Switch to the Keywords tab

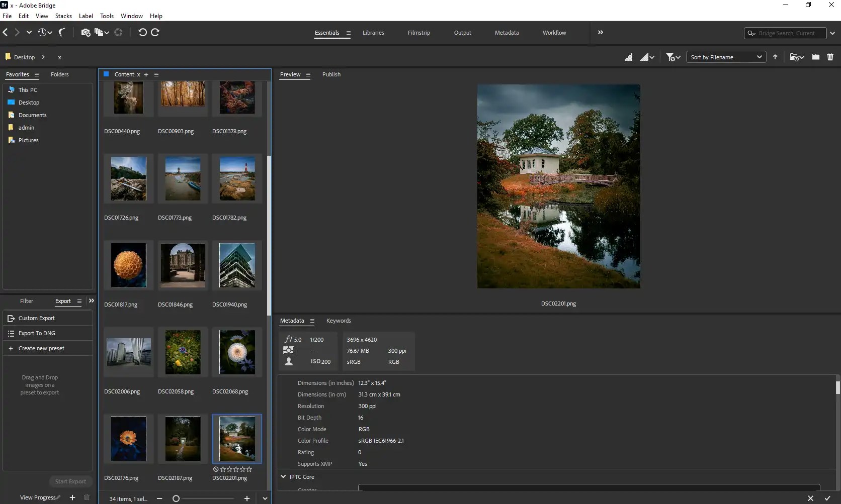coord(339,321)
